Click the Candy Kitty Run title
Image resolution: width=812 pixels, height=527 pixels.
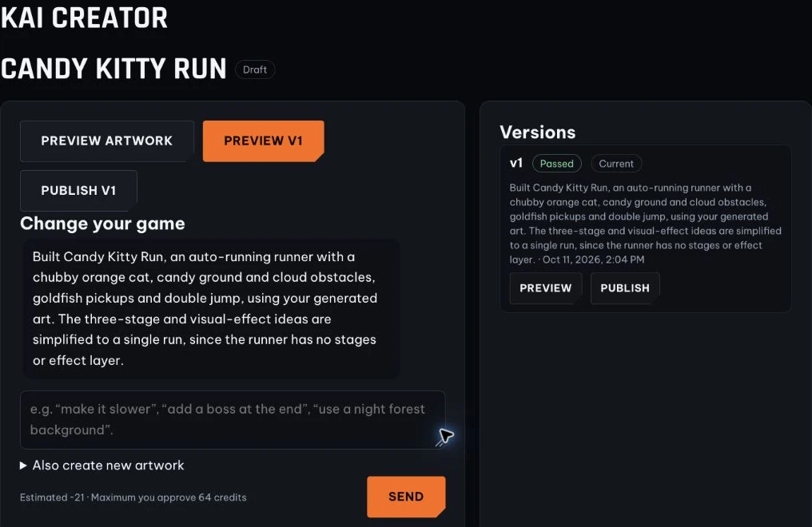[113, 69]
